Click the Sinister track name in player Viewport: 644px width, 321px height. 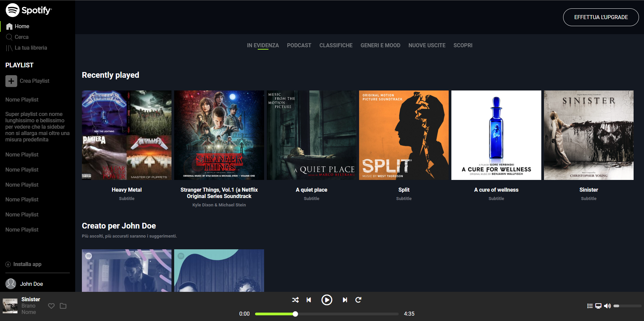coord(31,299)
